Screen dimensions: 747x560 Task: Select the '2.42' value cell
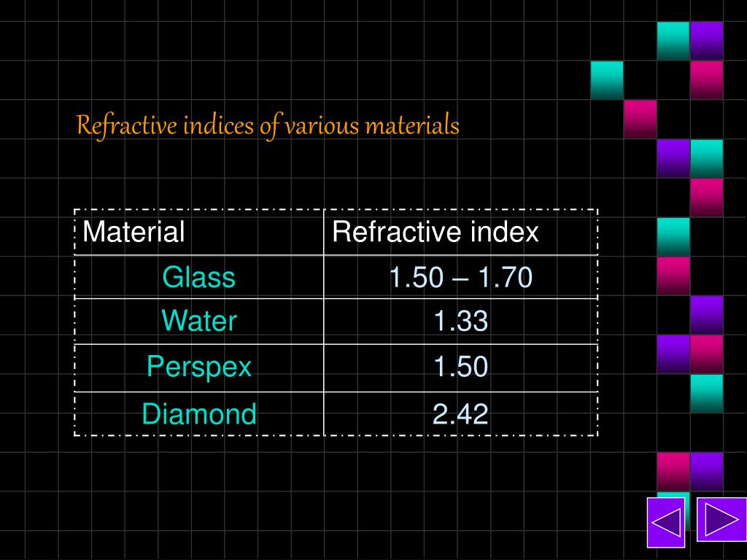461,414
